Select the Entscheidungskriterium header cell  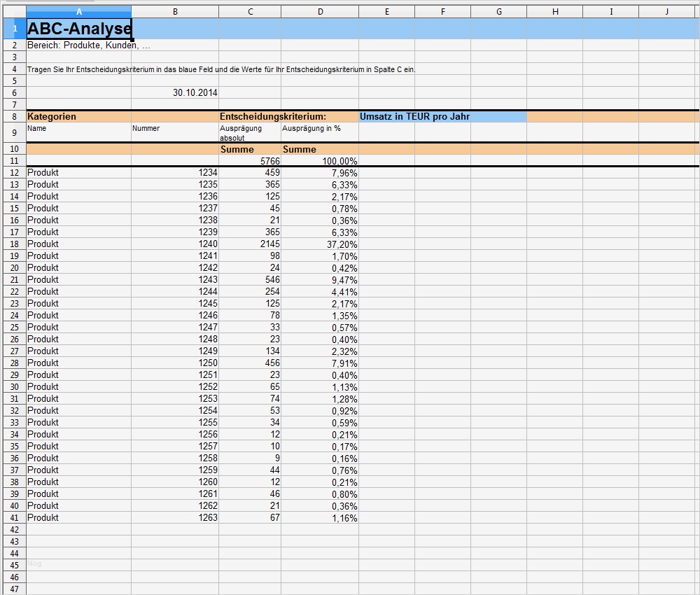(x=273, y=116)
